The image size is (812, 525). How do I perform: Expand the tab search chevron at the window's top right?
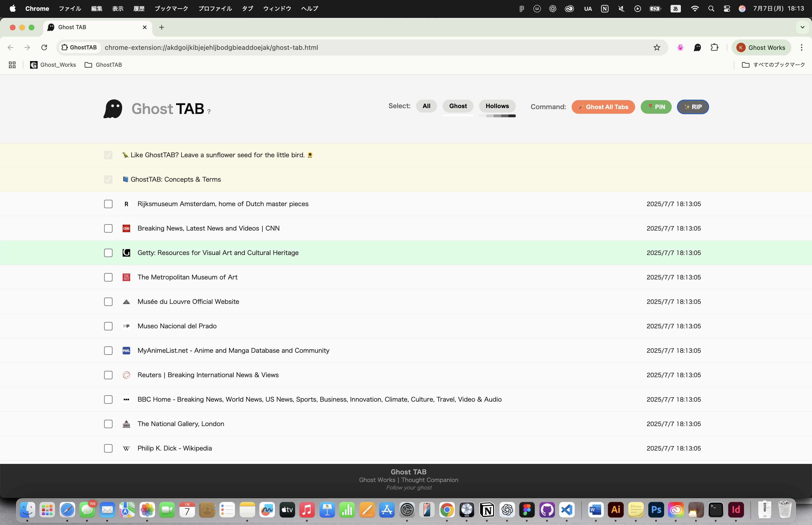[x=802, y=27]
